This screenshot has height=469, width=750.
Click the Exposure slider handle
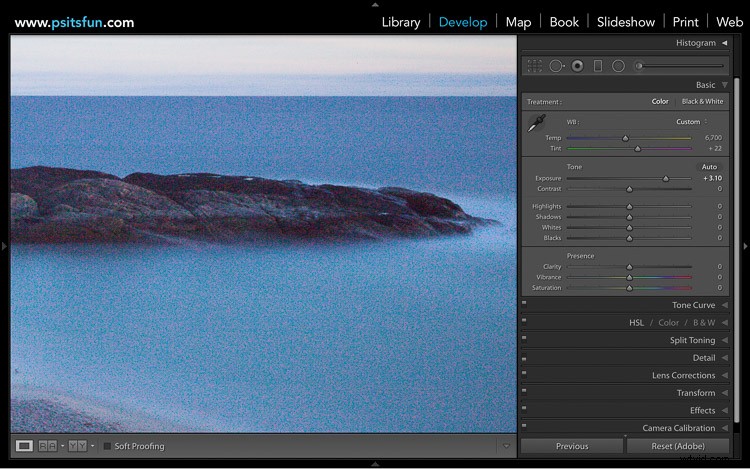click(665, 179)
